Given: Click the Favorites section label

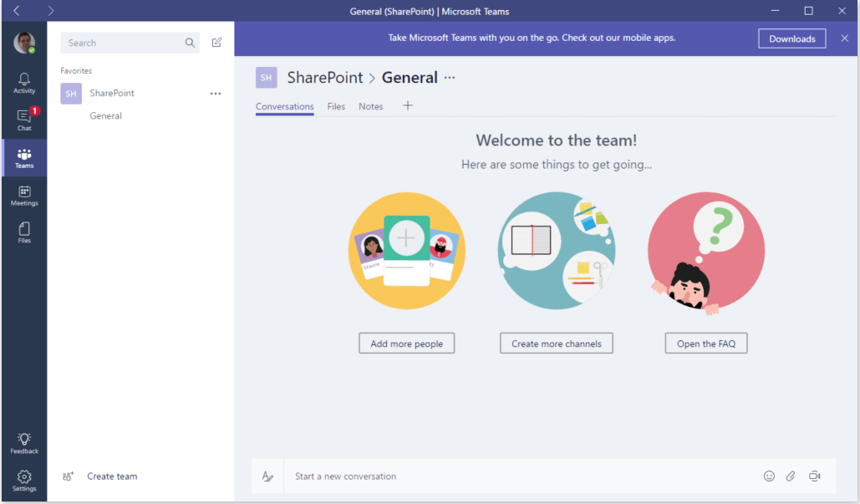Looking at the screenshot, I should pyautogui.click(x=76, y=71).
